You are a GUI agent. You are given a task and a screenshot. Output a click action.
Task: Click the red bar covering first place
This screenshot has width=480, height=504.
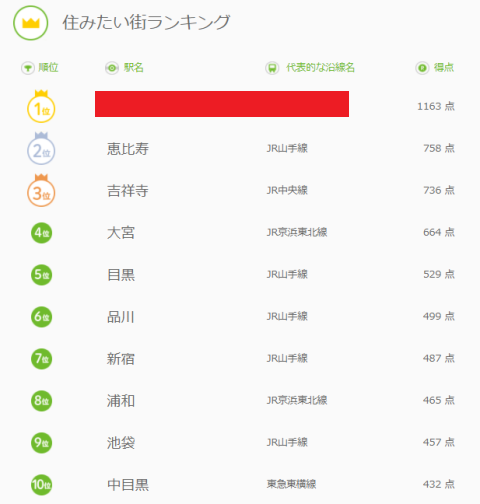(222, 104)
